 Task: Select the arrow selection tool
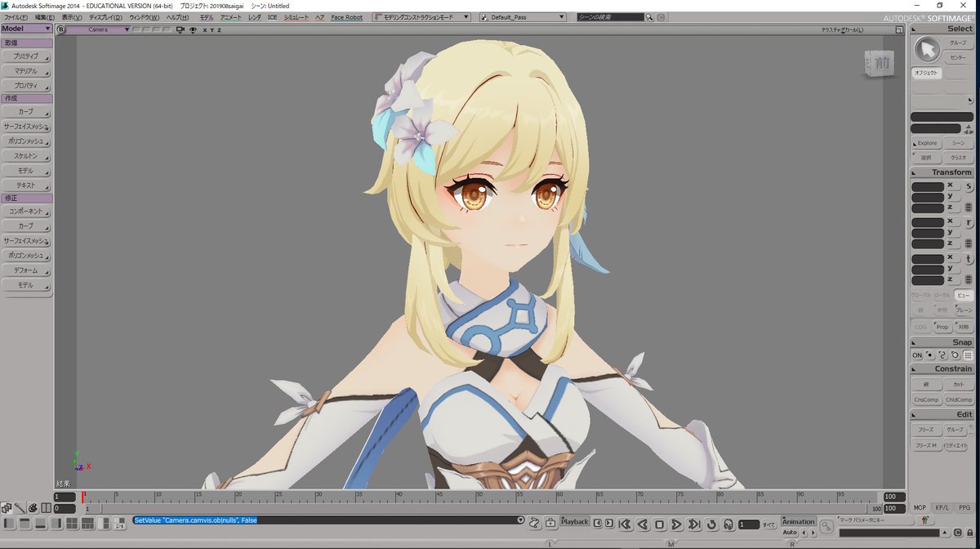pyautogui.click(x=927, y=50)
